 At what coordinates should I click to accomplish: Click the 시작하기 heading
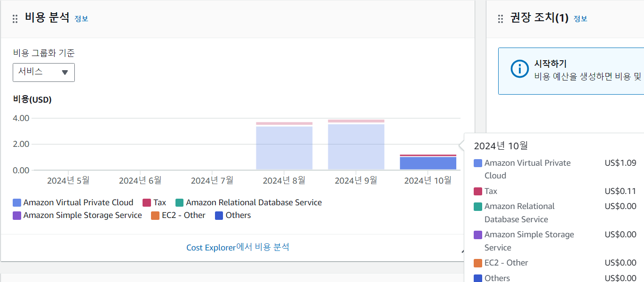[x=550, y=64]
